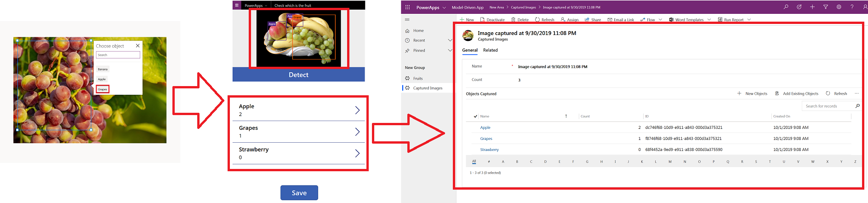Expand the Recent section chevron
Viewport: 868px width, 203px height.
(x=450, y=41)
